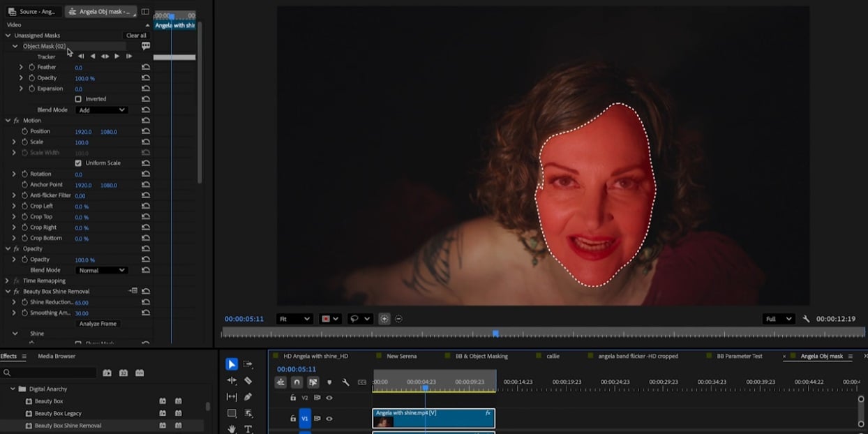Click the Clear all button
Viewport: 868px width, 434px height.
(x=136, y=36)
